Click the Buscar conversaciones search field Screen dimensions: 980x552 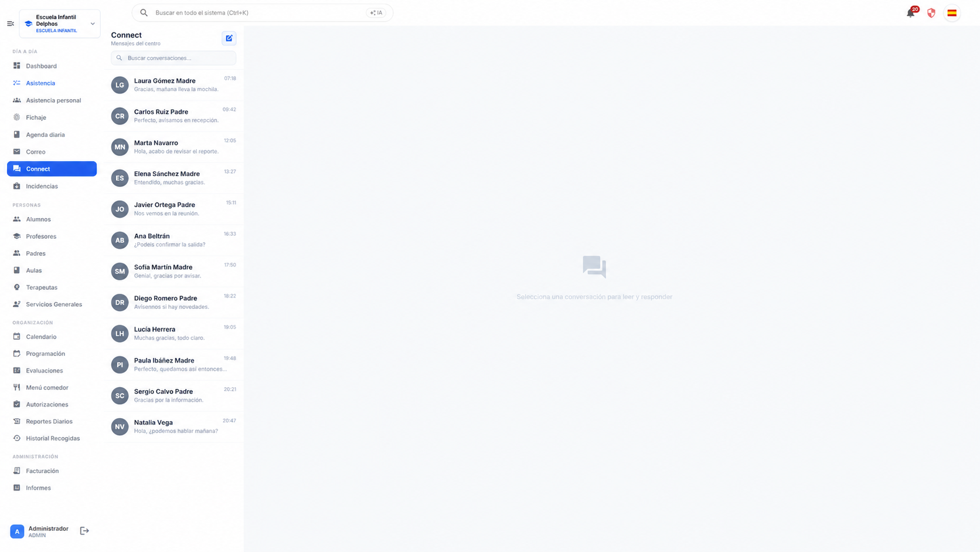(173, 58)
